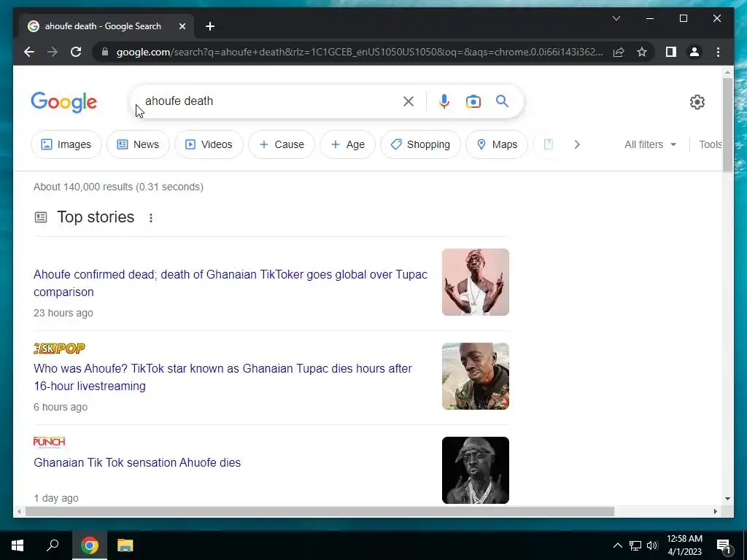Open Chrome tab search dropdown arrow
Image resolution: width=747 pixels, height=560 pixels.
[x=616, y=18]
